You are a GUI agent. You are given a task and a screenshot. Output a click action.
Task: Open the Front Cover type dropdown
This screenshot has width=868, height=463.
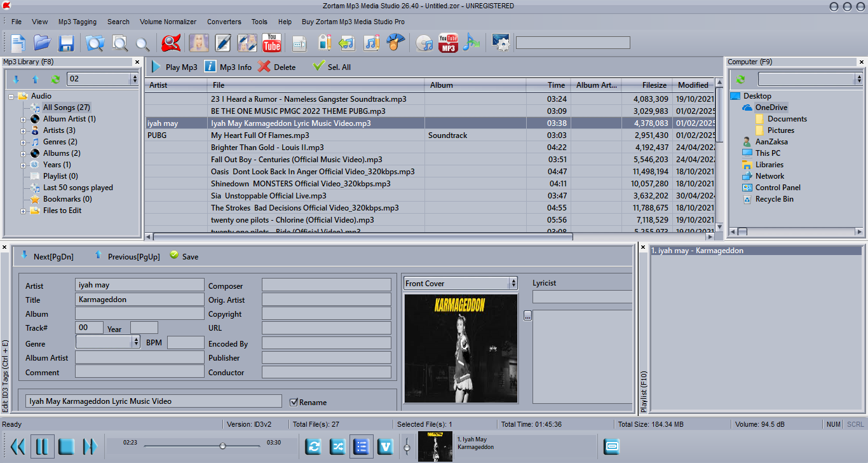461,283
